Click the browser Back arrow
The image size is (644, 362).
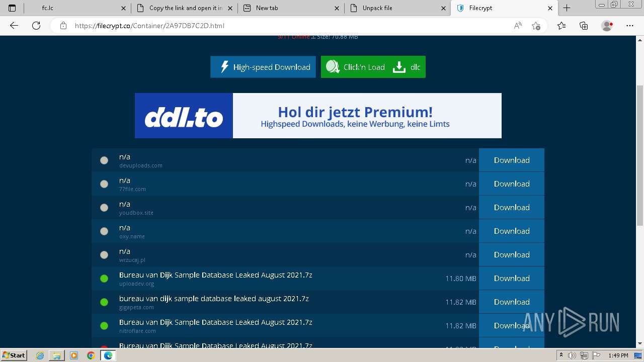(x=14, y=26)
